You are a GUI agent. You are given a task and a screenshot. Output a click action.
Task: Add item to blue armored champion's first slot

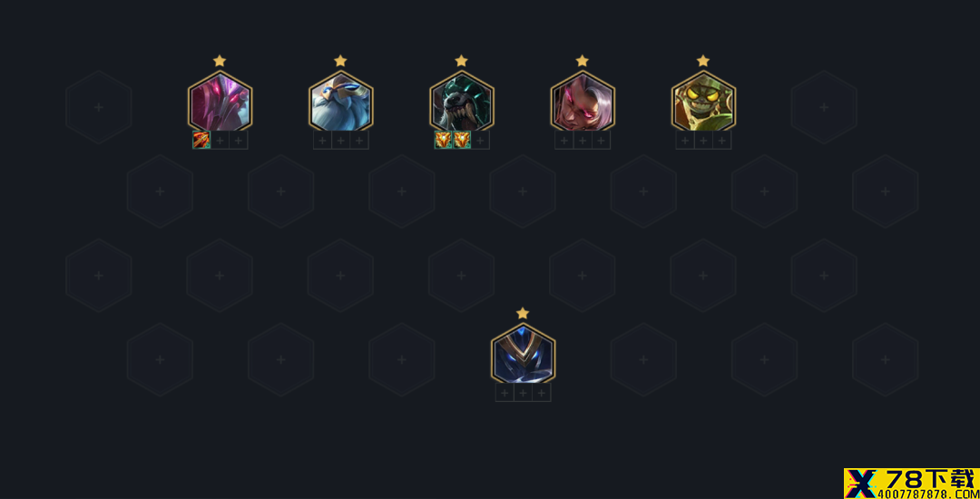tap(505, 392)
